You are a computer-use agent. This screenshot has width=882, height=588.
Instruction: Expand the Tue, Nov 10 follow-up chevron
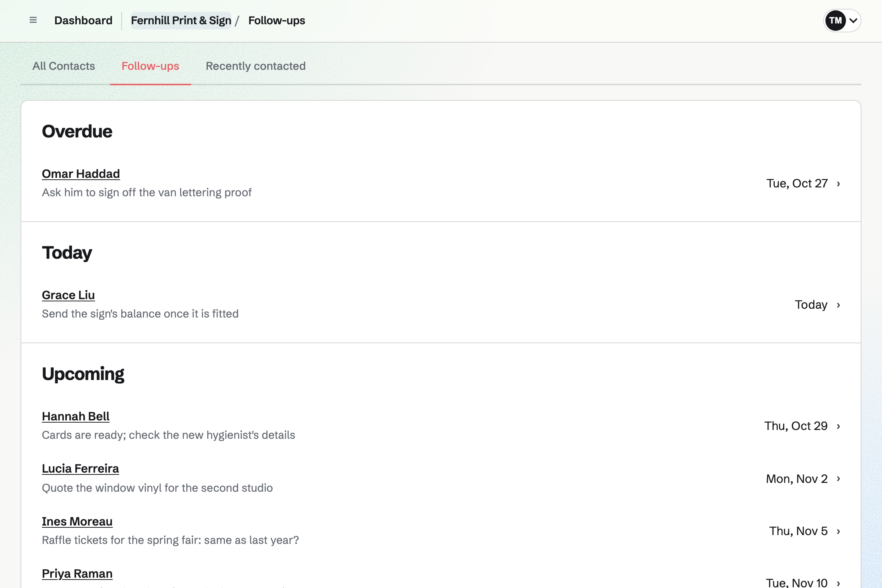(x=839, y=583)
